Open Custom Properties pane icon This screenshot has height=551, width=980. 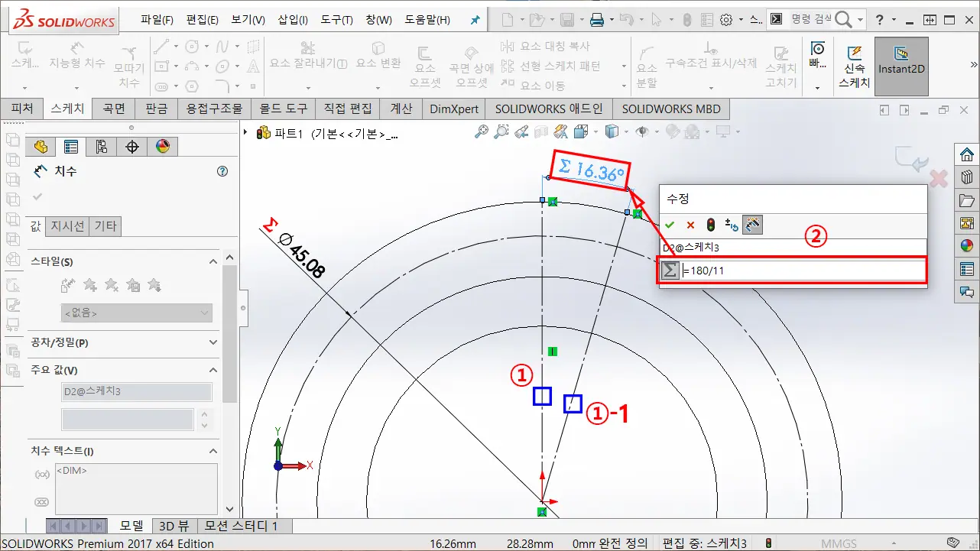point(967,269)
